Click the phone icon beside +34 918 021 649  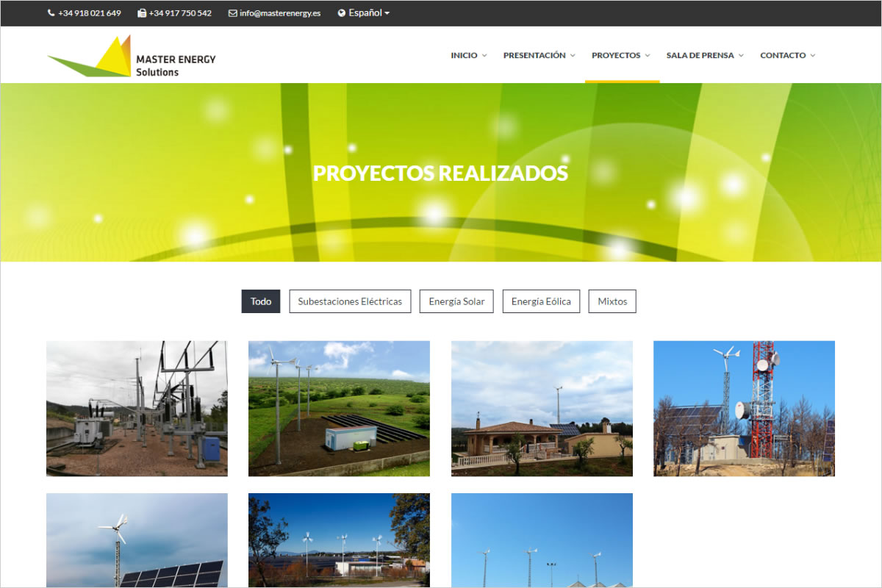51,13
